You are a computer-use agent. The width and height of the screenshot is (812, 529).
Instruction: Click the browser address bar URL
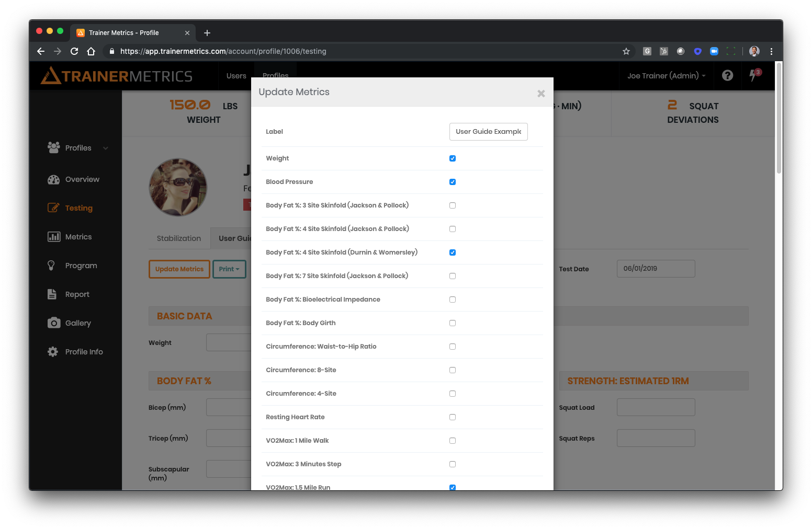tap(223, 51)
